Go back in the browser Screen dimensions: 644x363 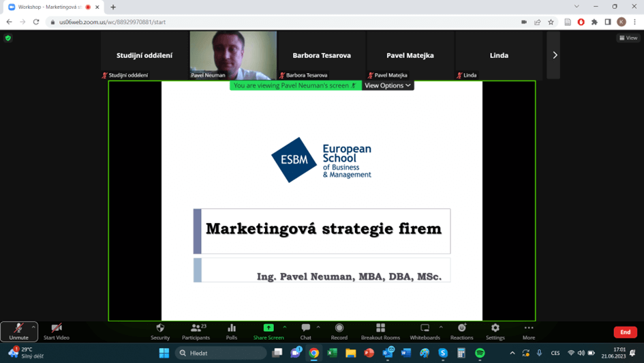(x=9, y=22)
